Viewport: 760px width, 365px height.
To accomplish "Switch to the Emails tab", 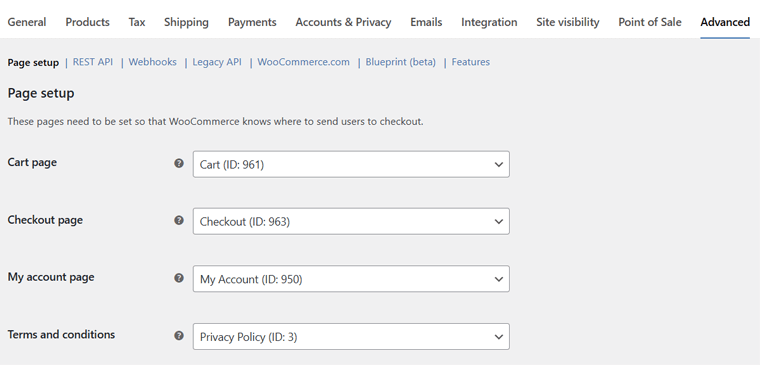I will [426, 22].
